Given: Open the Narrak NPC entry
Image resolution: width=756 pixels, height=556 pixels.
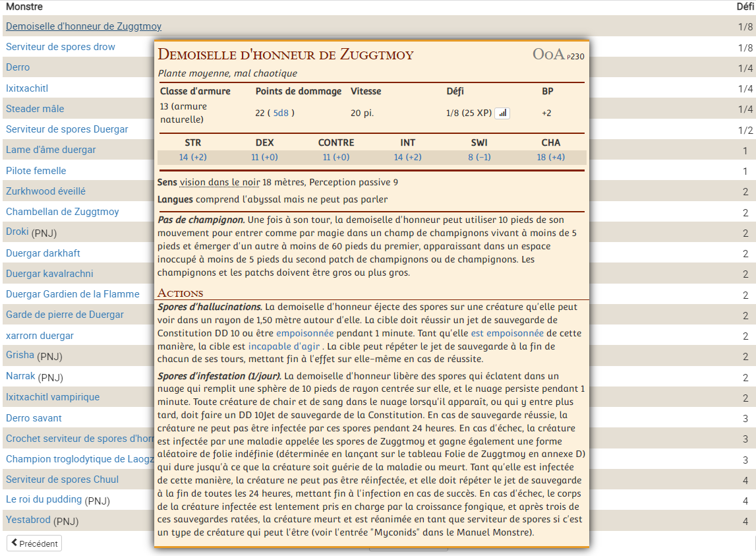Looking at the screenshot, I should click(x=20, y=376).
